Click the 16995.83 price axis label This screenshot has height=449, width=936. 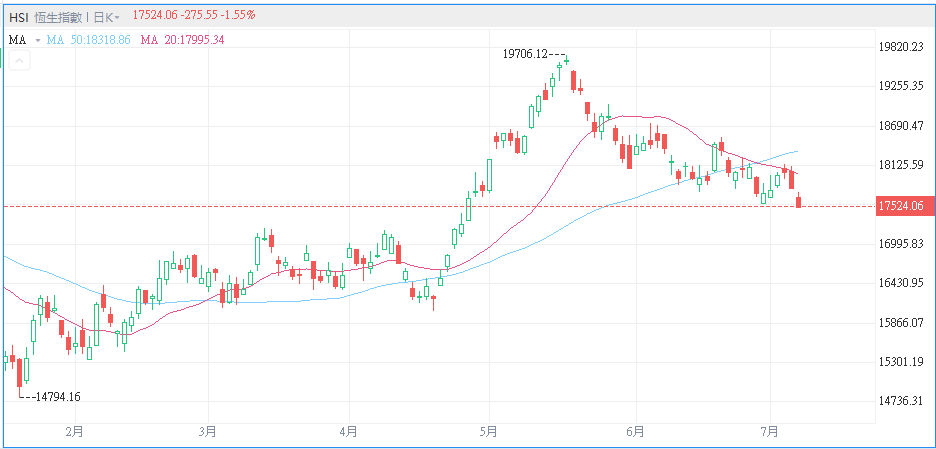pos(901,244)
